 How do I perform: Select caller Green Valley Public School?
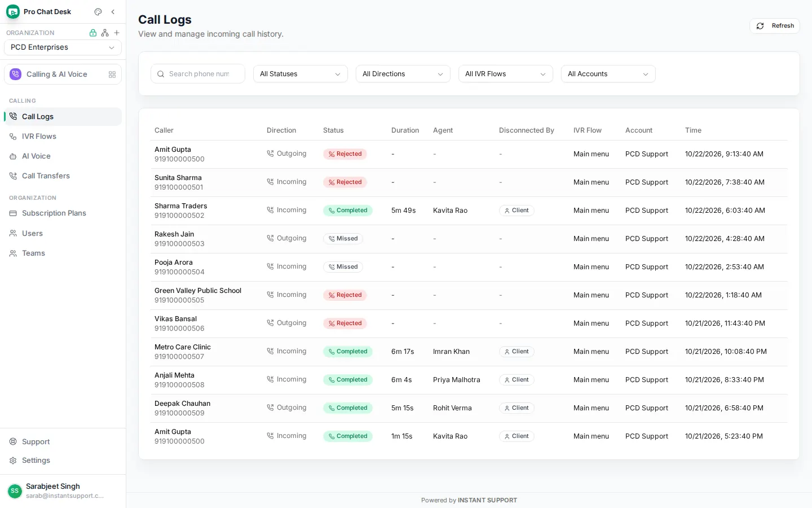click(198, 291)
